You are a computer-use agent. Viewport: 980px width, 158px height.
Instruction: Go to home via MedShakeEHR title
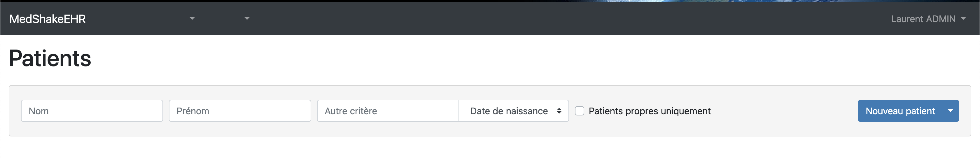pos(48,19)
